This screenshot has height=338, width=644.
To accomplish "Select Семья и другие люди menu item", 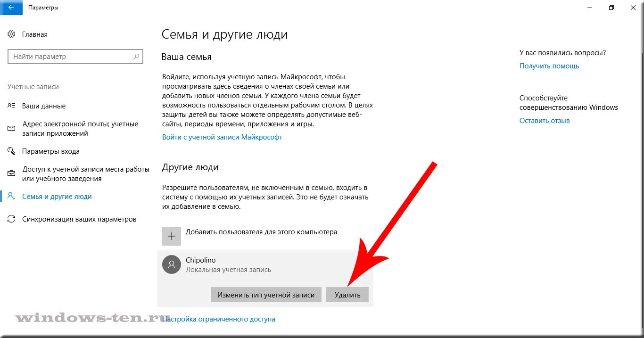I will [57, 197].
